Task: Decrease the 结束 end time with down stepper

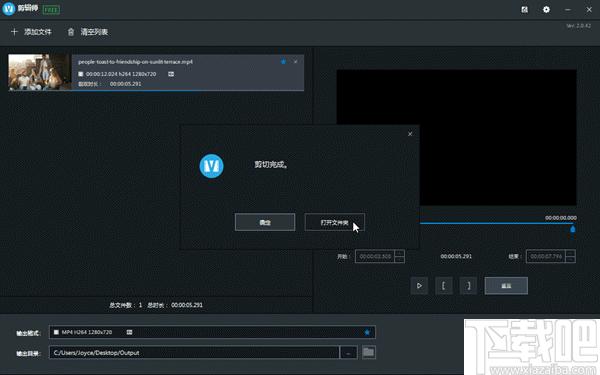Action: (571, 260)
